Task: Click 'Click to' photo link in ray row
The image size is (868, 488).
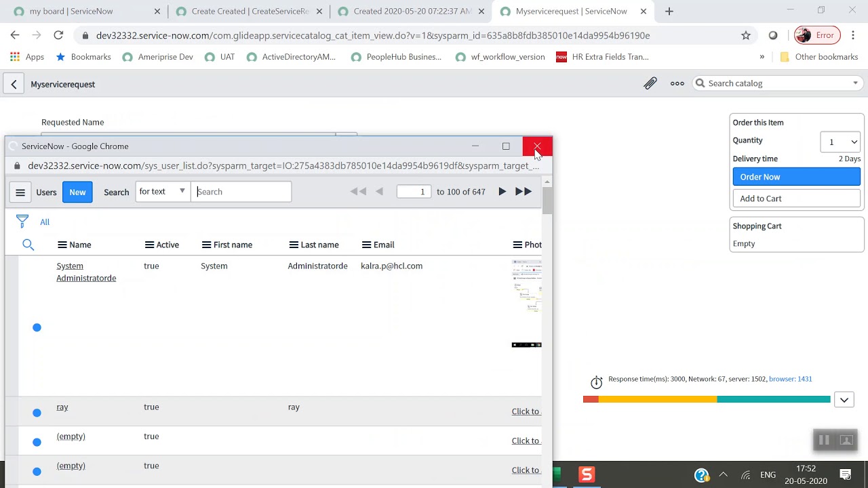Action: pyautogui.click(x=526, y=411)
